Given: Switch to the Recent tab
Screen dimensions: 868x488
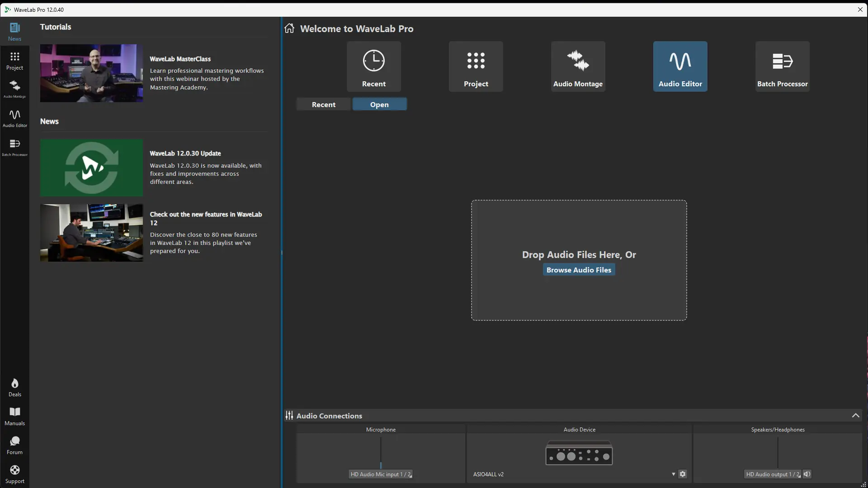Looking at the screenshot, I should point(323,104).
